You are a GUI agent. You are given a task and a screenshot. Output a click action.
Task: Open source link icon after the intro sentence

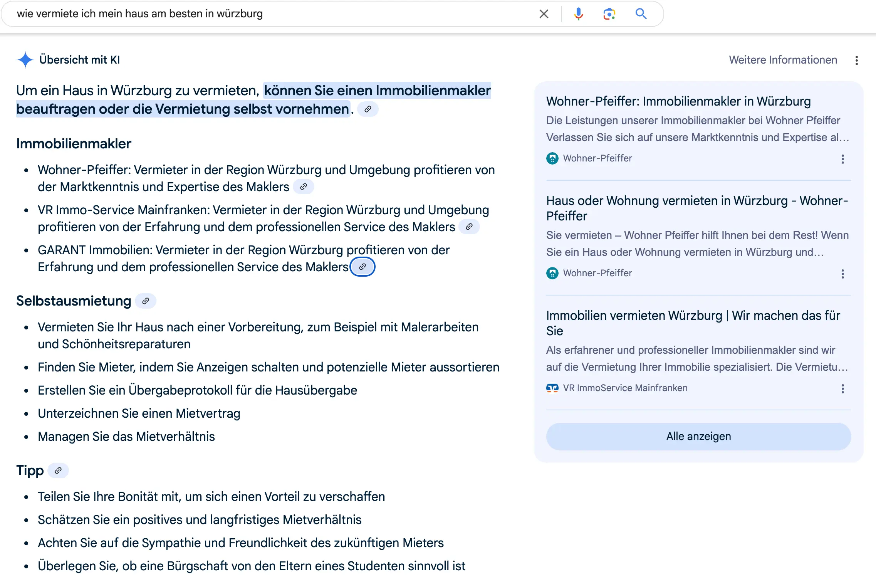pyautogui.click(x=368, y=109)
